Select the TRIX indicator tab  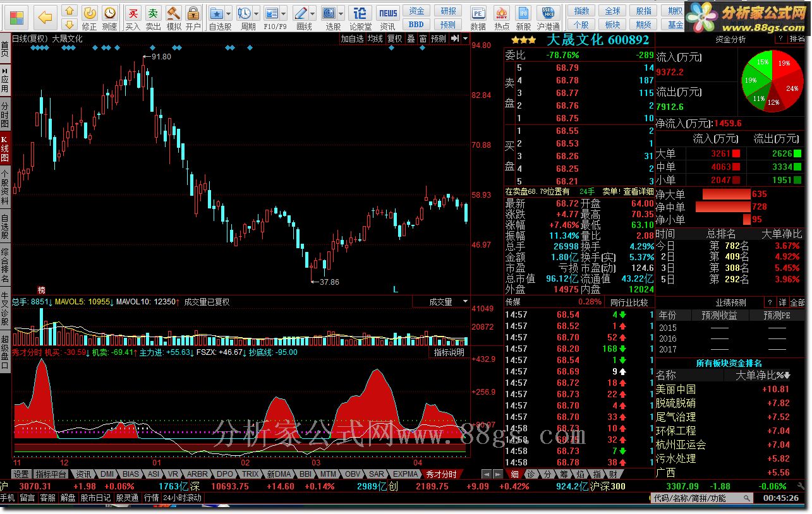pos(250,474)
